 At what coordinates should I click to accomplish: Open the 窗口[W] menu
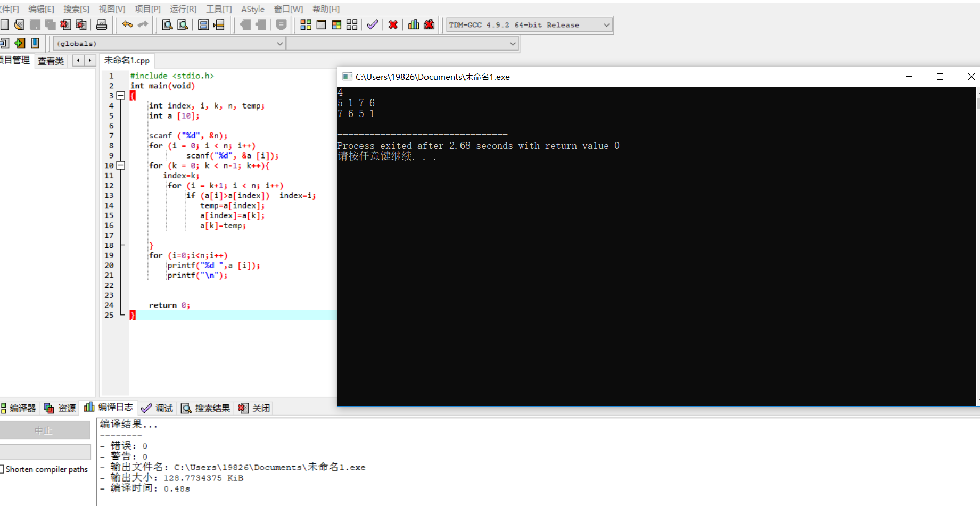[288, 9]
